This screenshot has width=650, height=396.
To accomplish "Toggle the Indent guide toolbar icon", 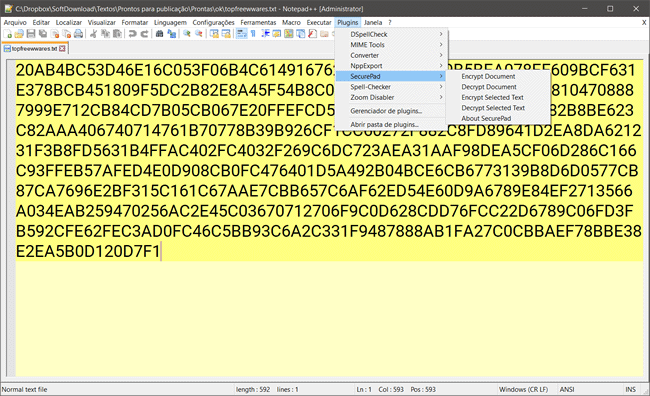I will coord(265,34).
